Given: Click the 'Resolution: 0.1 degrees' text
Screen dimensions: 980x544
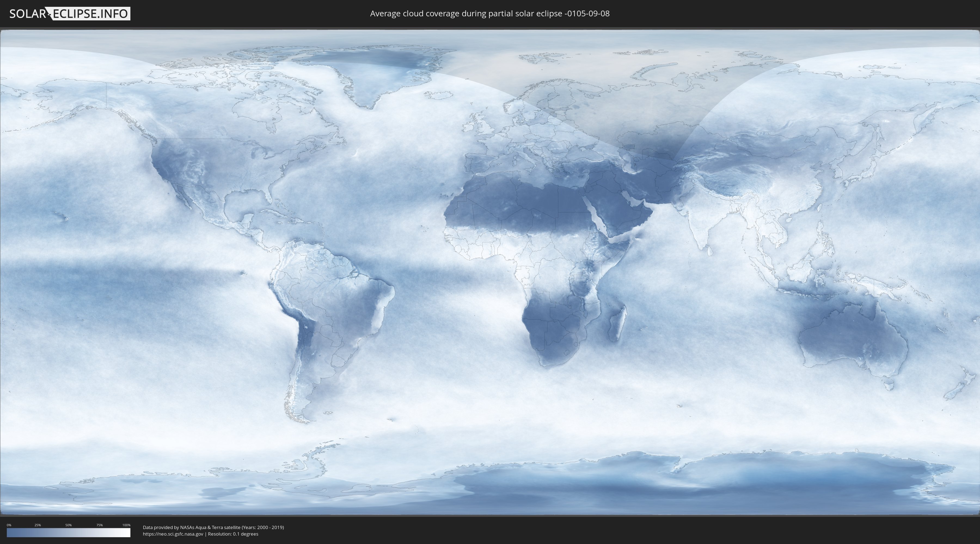Looking at the screenshot, I should pos(233,534).
